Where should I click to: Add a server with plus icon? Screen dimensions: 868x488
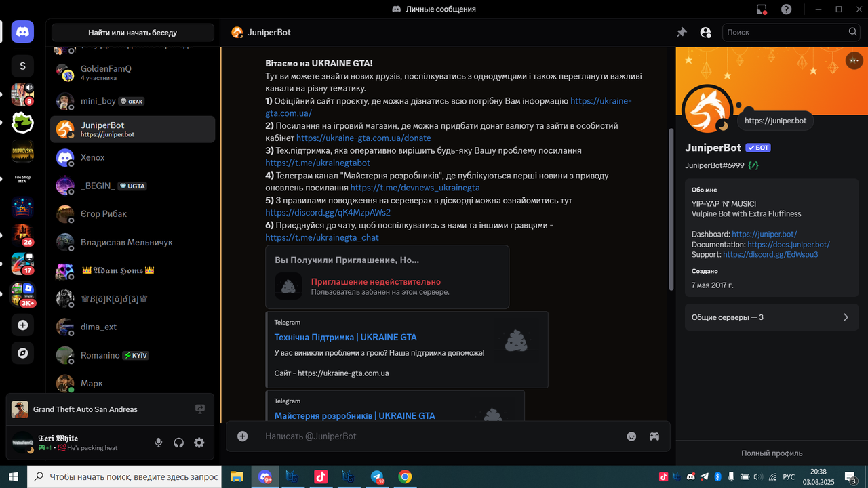pos(22,325)
